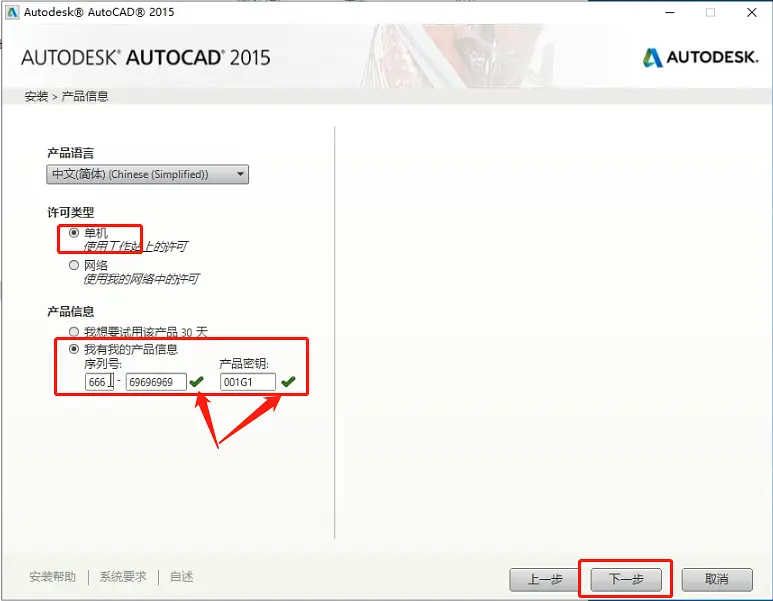This screenshot has width=773, height=601.
Task: Select the 单机 standalone license type
Action: coord(74,233)
